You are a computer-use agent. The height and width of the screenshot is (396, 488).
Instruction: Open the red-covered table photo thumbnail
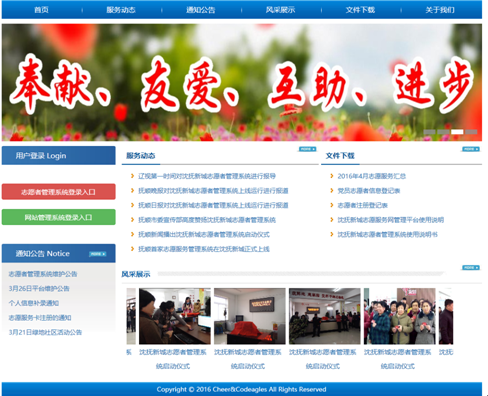click(250, 316)
